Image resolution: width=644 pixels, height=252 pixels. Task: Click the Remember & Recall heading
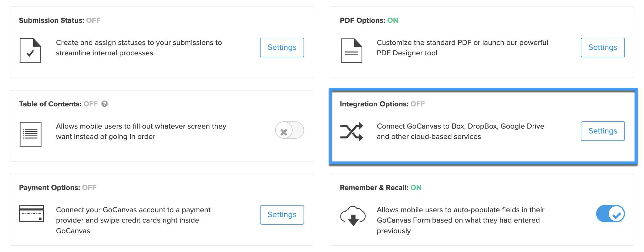pyautogui.click(x=375, y=187)
